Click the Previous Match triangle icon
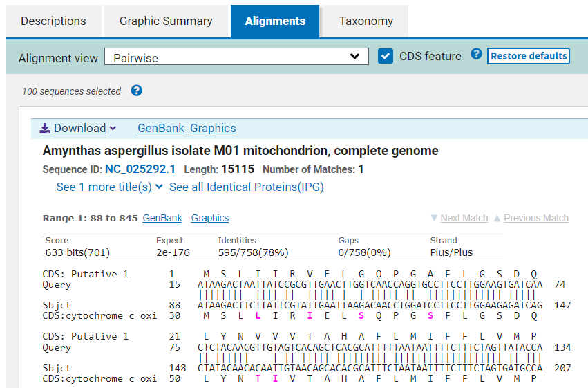Image resolution: width=588 pixels, height=388 pixels. point(497,218)
